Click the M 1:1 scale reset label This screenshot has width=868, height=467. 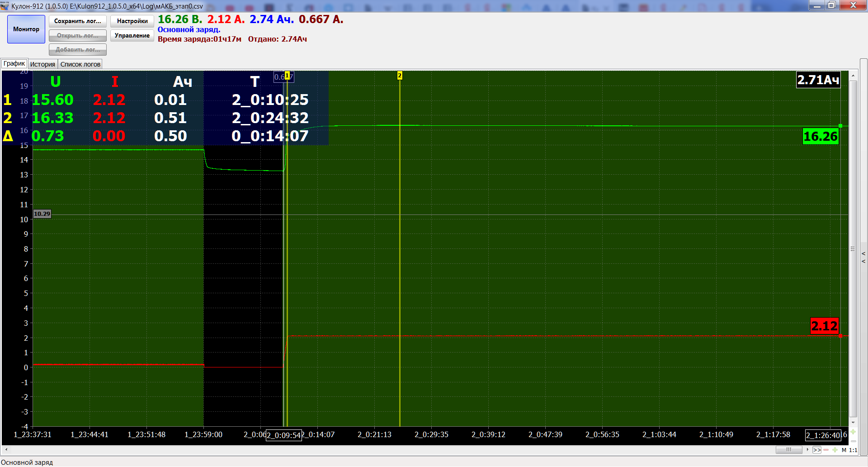click(x=849, y=450)
